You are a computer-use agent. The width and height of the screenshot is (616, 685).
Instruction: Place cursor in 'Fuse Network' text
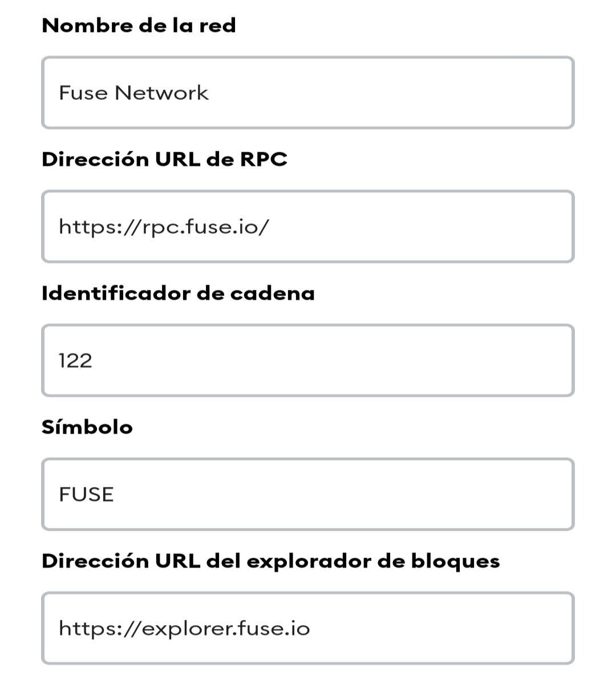(133, 92)
